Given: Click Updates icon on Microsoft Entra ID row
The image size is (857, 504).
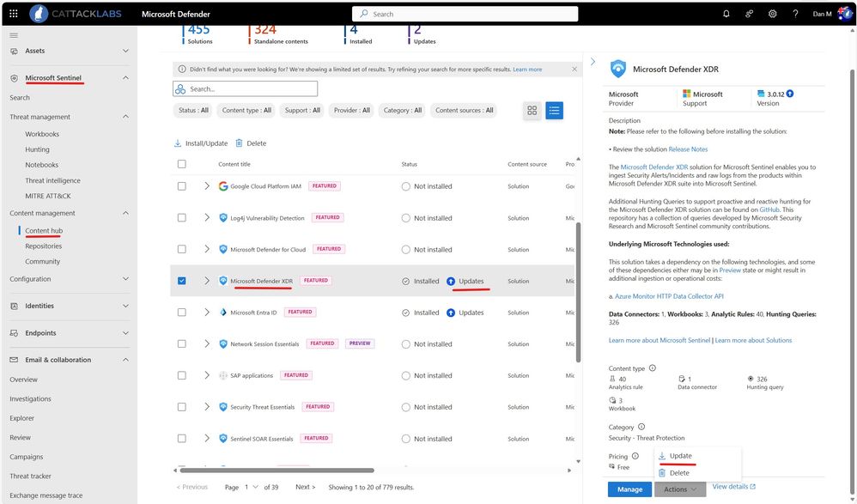Looking at the screenshot, I should click(450, 313).
